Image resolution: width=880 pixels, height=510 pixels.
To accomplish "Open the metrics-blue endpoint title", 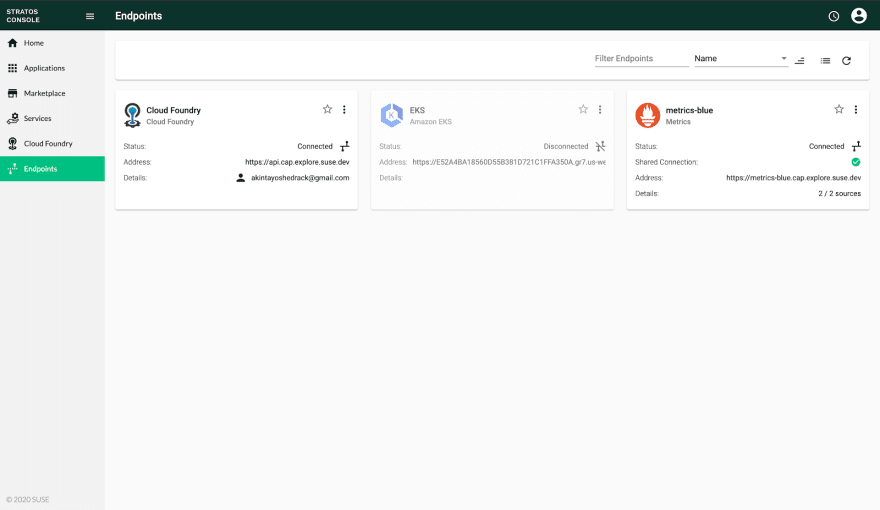I will point(689,110).
